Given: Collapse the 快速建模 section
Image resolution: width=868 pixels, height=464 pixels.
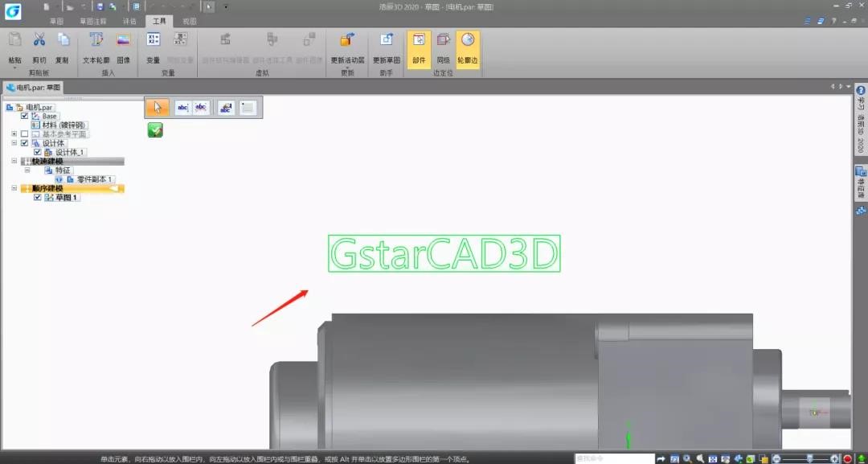Looking at the screenshot, I should point(14,161).
